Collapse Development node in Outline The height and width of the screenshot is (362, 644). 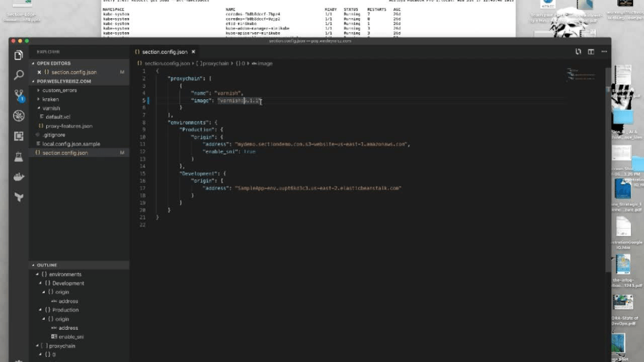(41, 283)
